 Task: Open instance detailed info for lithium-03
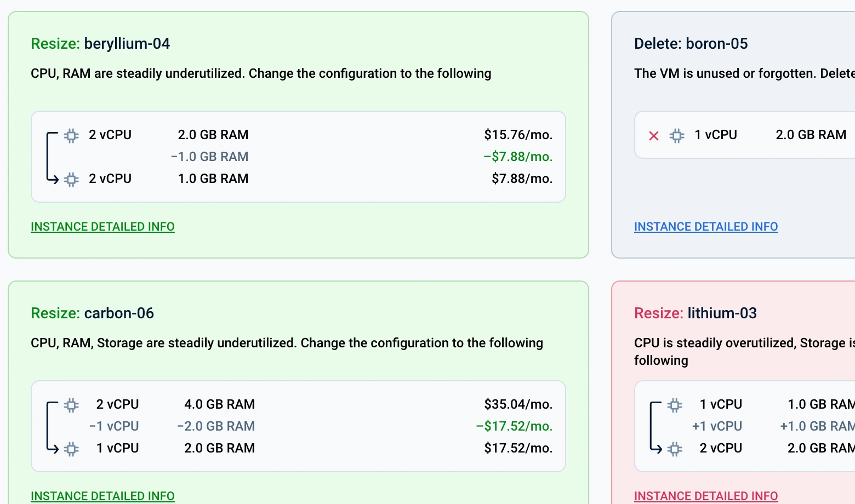click(x=706, y=496)
